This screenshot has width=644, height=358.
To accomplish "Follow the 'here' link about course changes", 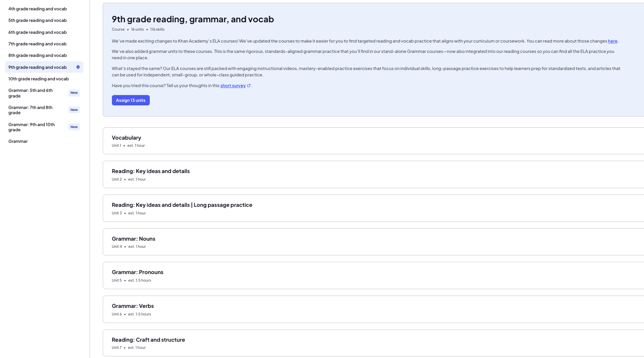I will [613, 41].
